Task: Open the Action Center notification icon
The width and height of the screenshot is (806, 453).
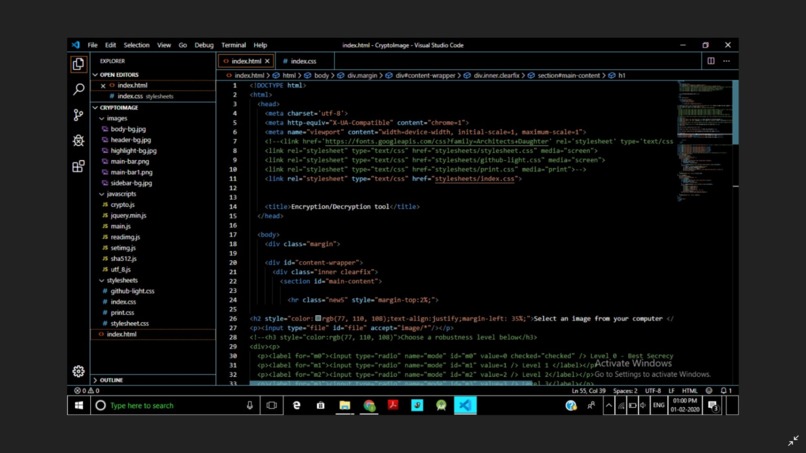Action: [x=712, y=405]
